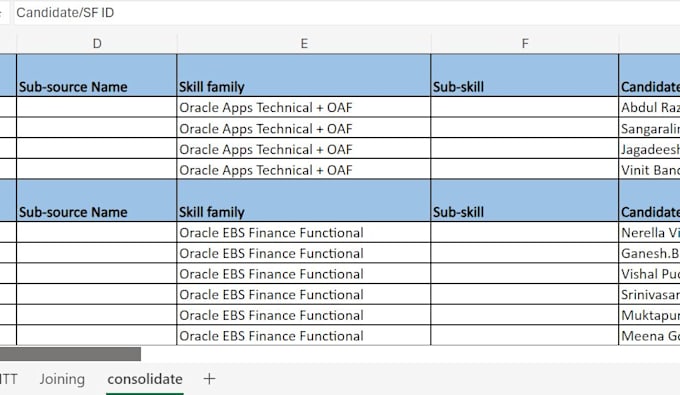Select the Abdul Raz candidate cell
The width and height of the screenshot is (680, 395).
tap(649, 107)
